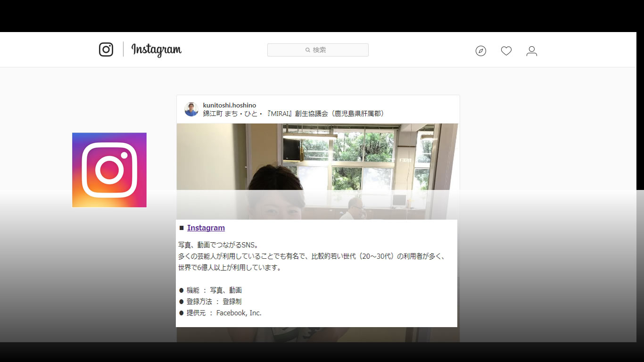Screen dimensions: 644x362
Task: Click the Instagram camera glyph in header
Action: coord(106,49)
